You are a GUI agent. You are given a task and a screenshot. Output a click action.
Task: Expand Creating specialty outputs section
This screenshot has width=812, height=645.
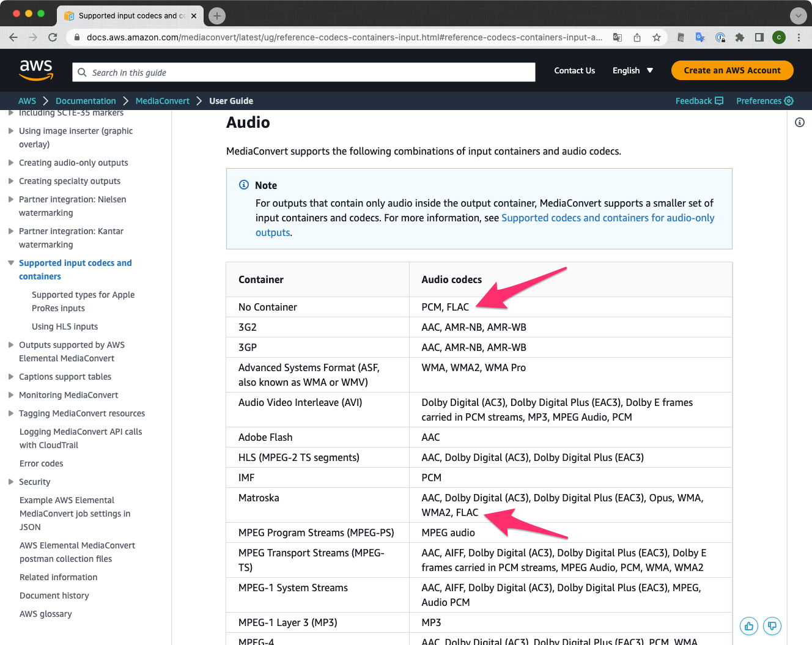11,181
